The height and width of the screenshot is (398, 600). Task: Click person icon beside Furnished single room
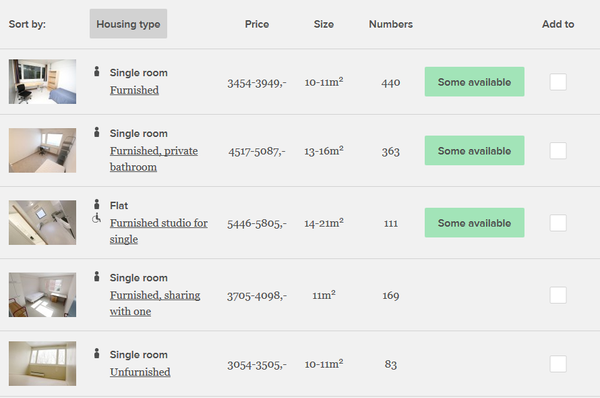[x=97, y=71]
